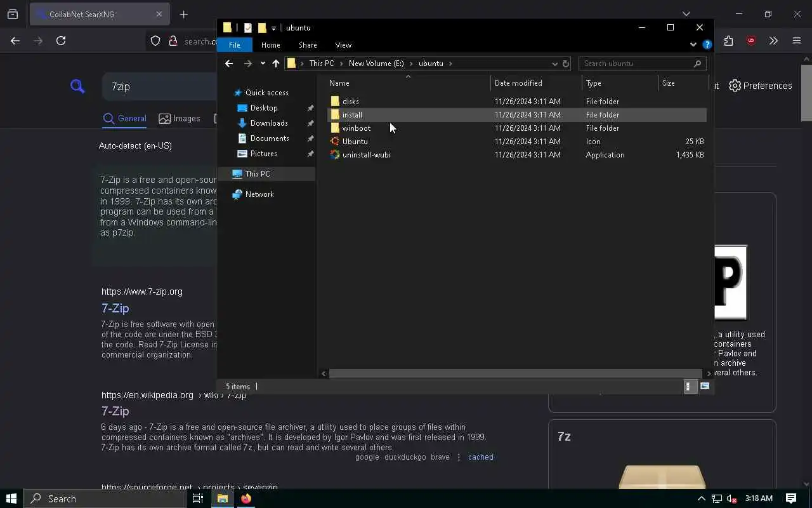Close CollabNet SearXNG tab
Viewport: 812px width, 508px height.
pos(159,14)
